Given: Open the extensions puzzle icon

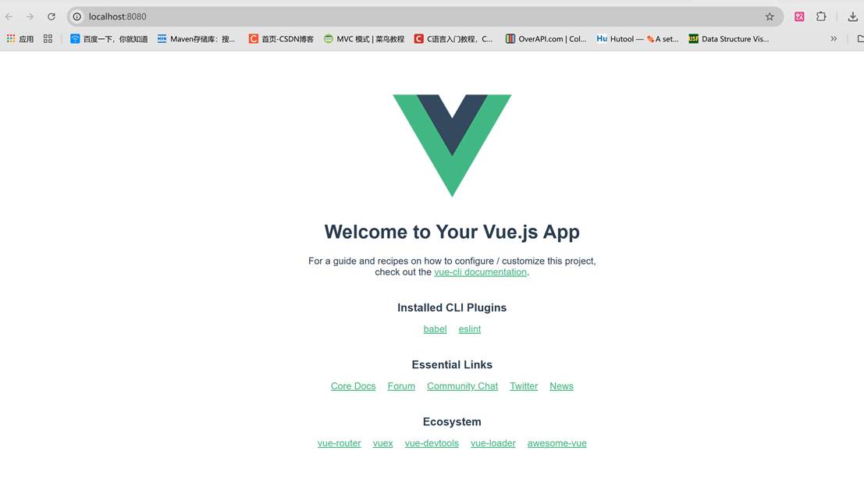Looking at the screenshot, I should [821, 16].
